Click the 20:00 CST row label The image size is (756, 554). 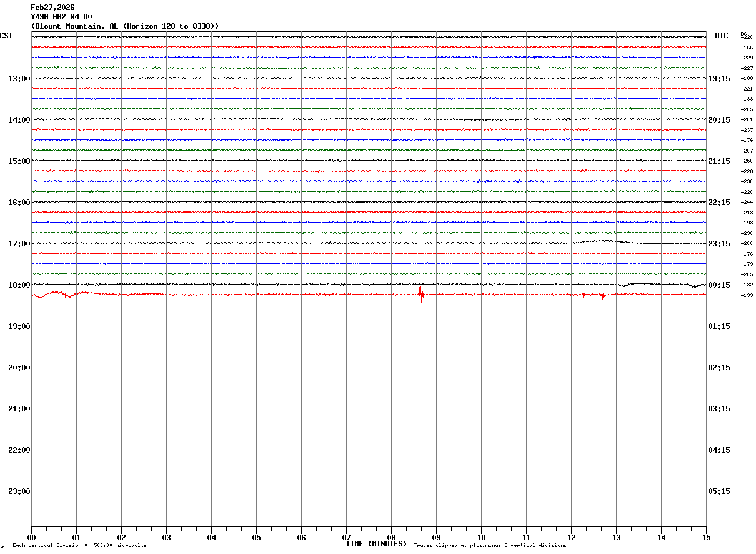(x=19, y=367)
